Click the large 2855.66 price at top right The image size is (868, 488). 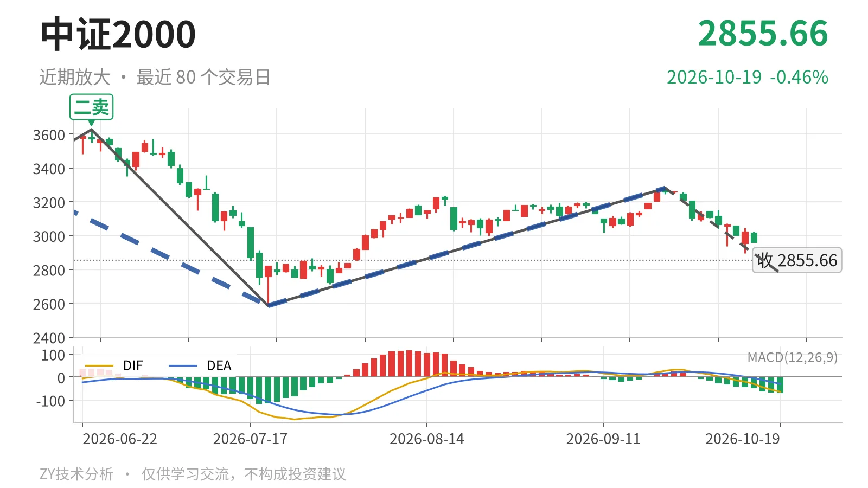(x=763, y=34)
